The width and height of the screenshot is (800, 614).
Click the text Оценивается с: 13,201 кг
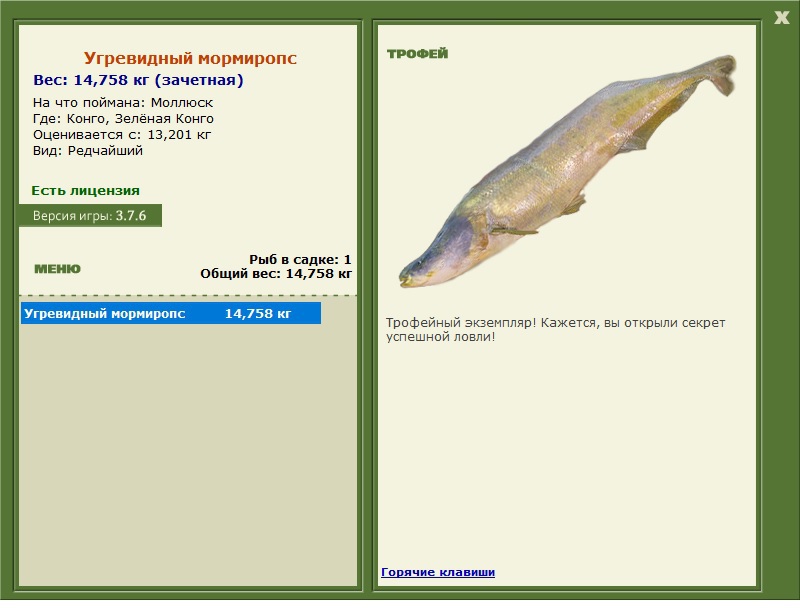pyautogui.click(x=122, y=135)
